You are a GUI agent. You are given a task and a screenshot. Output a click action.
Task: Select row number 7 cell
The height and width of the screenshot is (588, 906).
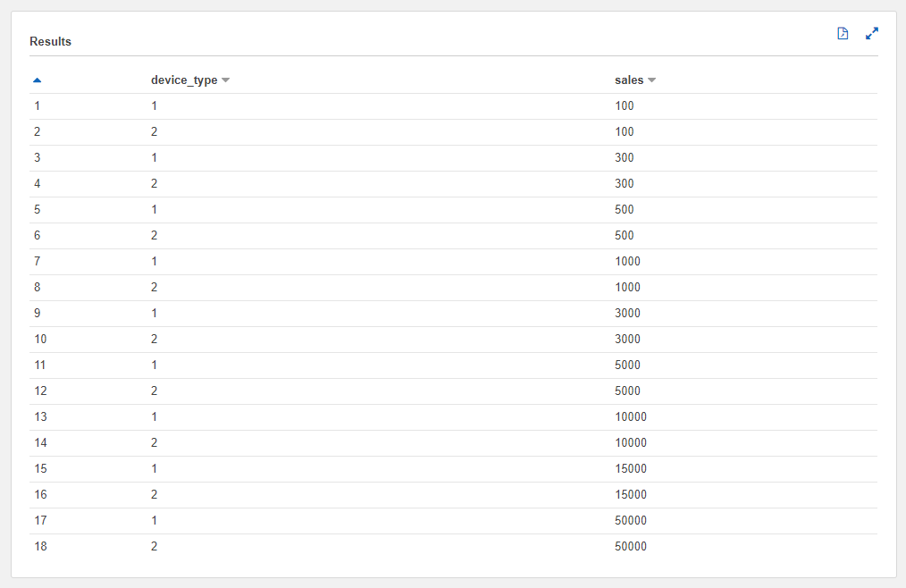coord(38,261)
